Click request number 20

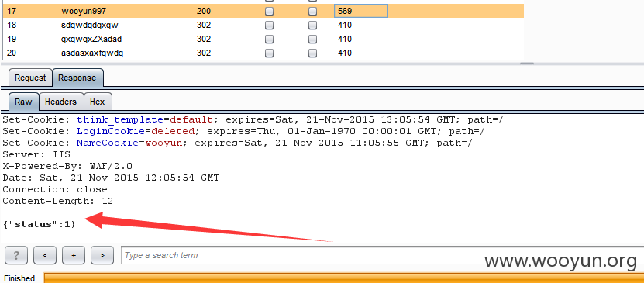(12, 53)
